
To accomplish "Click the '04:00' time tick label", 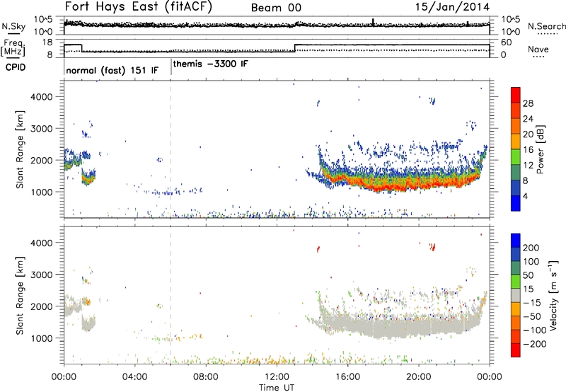I will 134,377.
